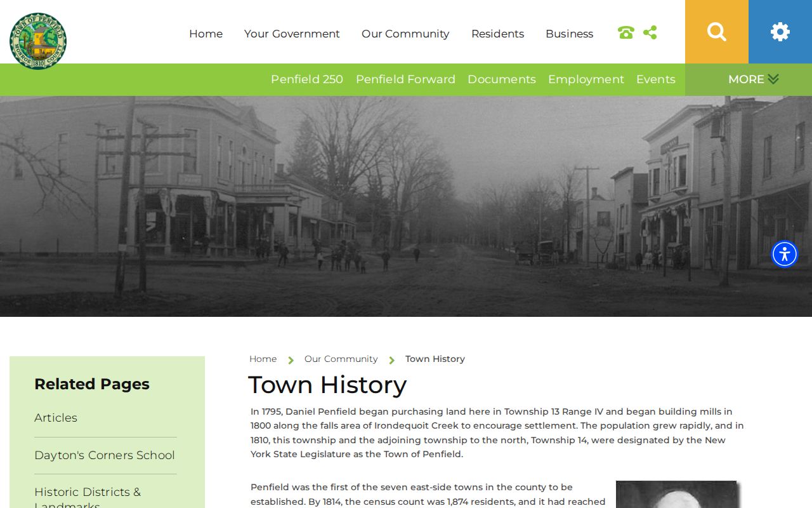This screenshot has width=812, height=508.
Task: Open the Residents menu
Action: tap(497, 34)
